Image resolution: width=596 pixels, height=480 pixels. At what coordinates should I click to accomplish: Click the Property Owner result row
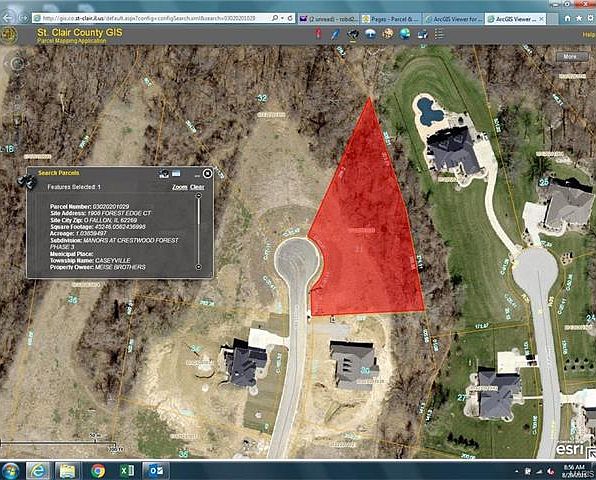click(x=98, y=267)
